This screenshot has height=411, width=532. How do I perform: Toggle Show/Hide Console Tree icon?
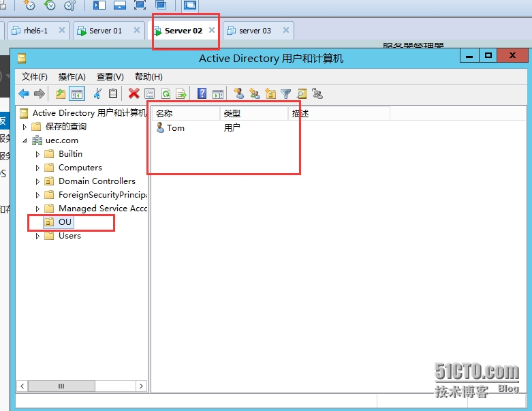tap(77, 93)
